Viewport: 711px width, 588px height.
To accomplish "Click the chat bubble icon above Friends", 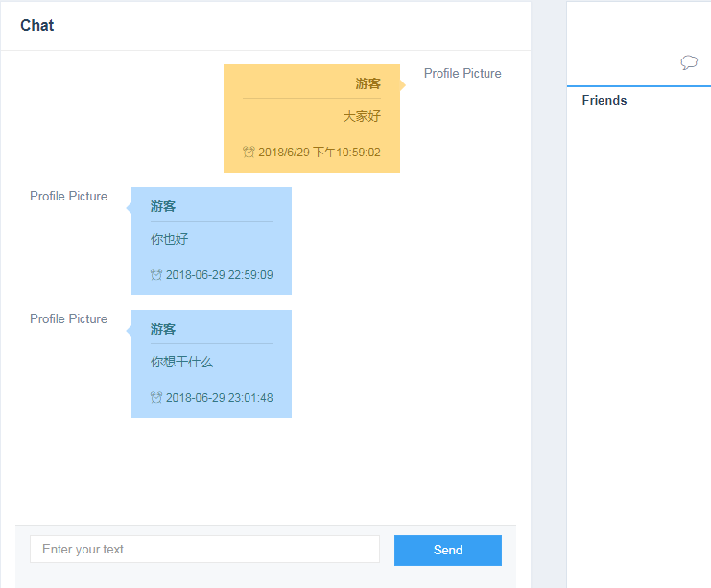I will (x=689, y=62).
